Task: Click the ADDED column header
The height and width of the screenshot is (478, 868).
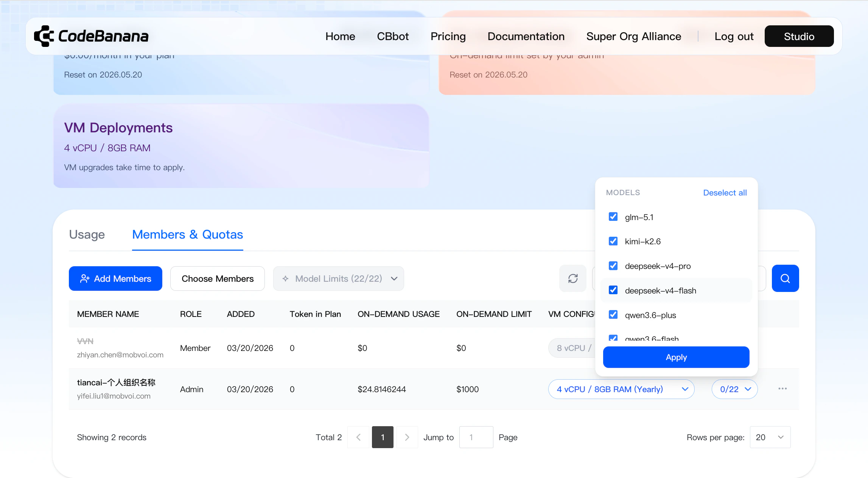Action: (241, 314)
